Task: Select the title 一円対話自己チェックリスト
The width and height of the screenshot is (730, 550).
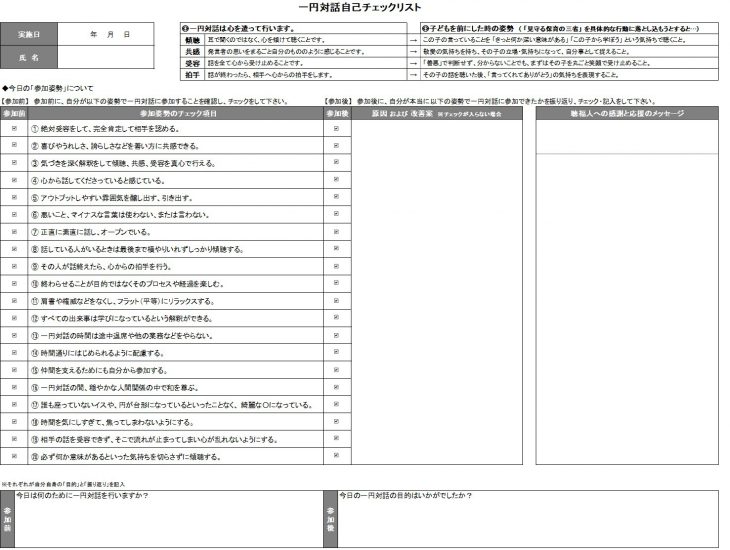Action: [359, 7]
